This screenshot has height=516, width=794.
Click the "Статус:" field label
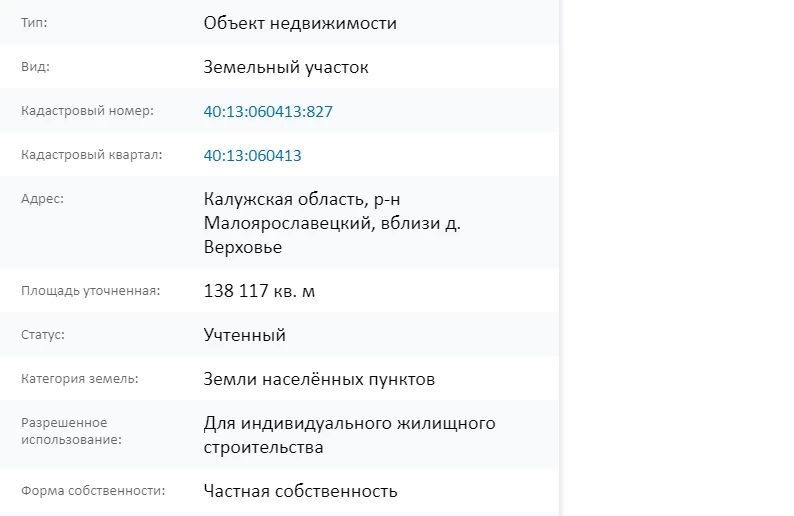[43, 335]
